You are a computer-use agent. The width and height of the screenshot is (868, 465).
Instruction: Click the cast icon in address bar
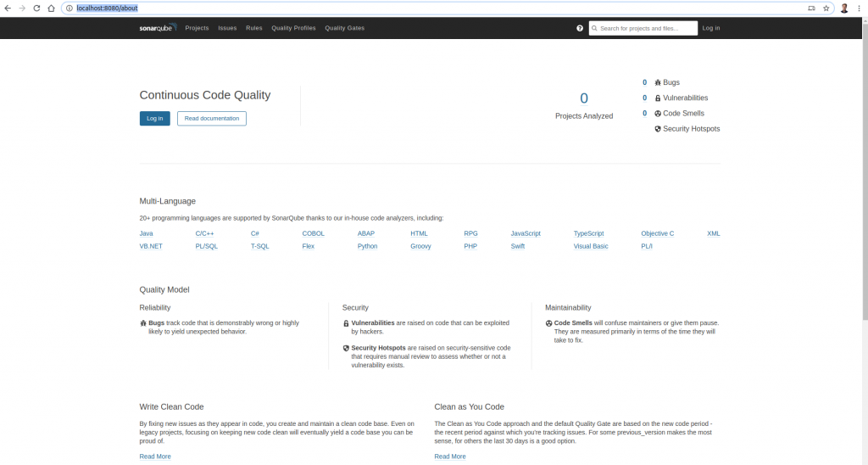811,8
